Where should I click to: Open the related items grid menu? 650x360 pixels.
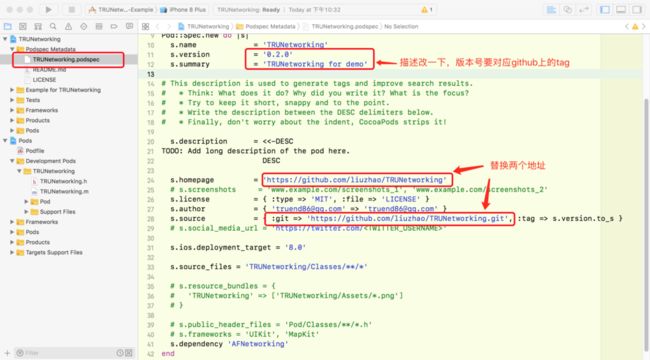point(146,27)
